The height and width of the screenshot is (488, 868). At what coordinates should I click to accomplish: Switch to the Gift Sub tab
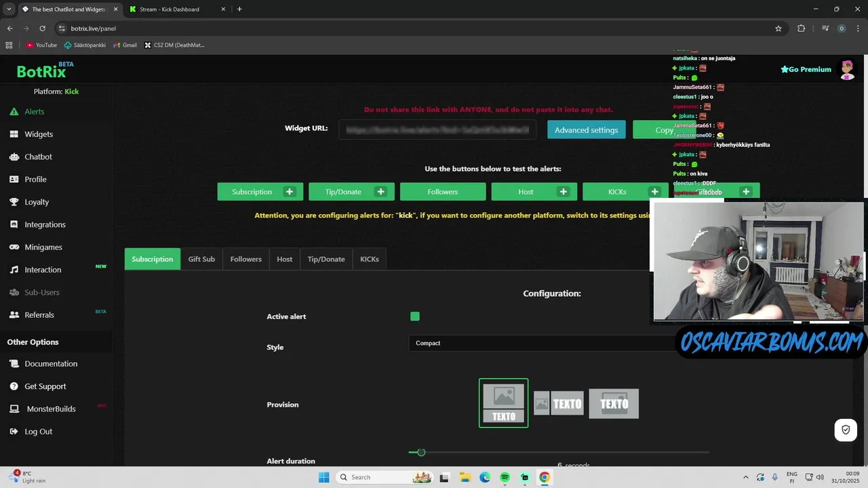tap(201, 259)
